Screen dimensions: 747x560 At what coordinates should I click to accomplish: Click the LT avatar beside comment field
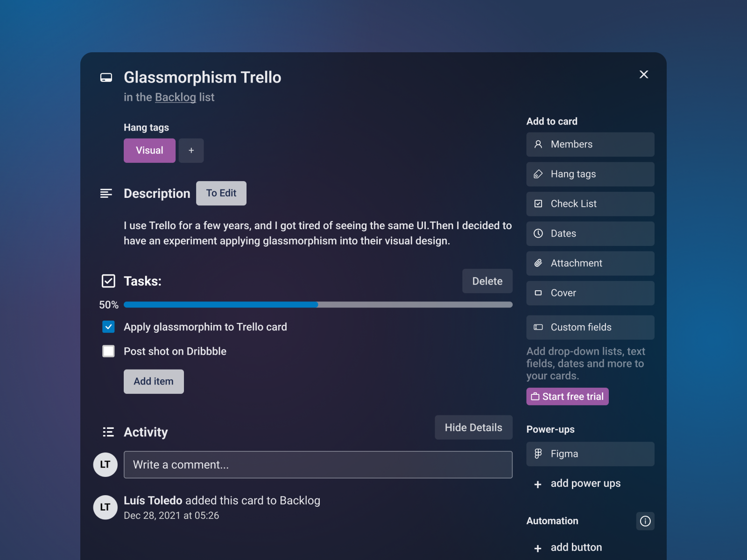point(105,465)
